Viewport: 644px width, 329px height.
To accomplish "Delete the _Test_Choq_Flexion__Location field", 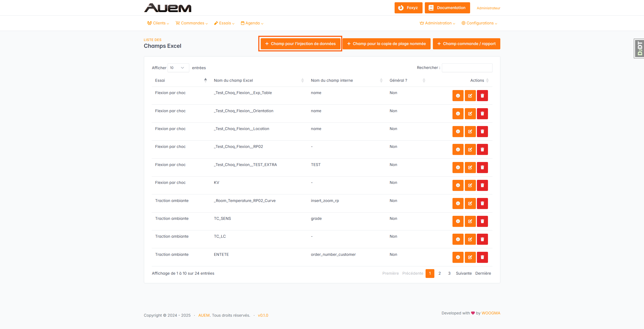I will (482, 132).
